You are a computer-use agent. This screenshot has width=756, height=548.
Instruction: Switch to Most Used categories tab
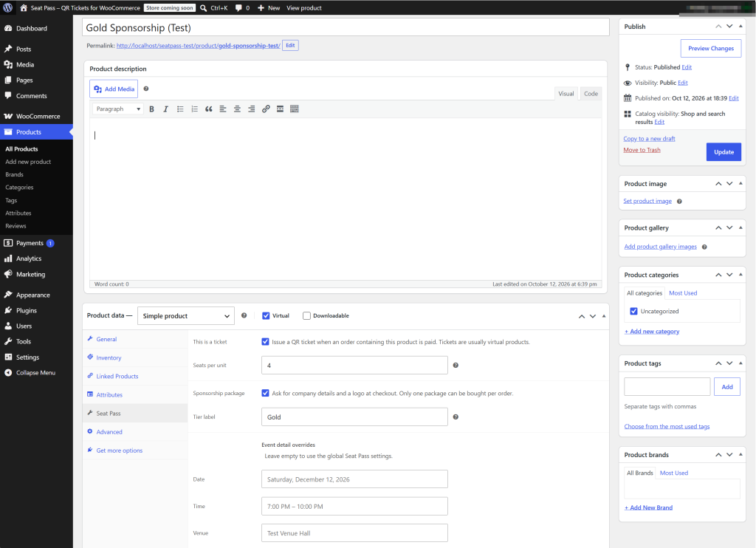pyautogui.click(x=683, y=293)
